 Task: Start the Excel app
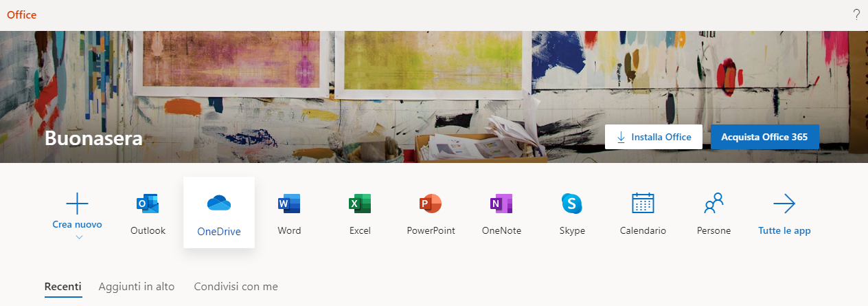coord(360,212)
